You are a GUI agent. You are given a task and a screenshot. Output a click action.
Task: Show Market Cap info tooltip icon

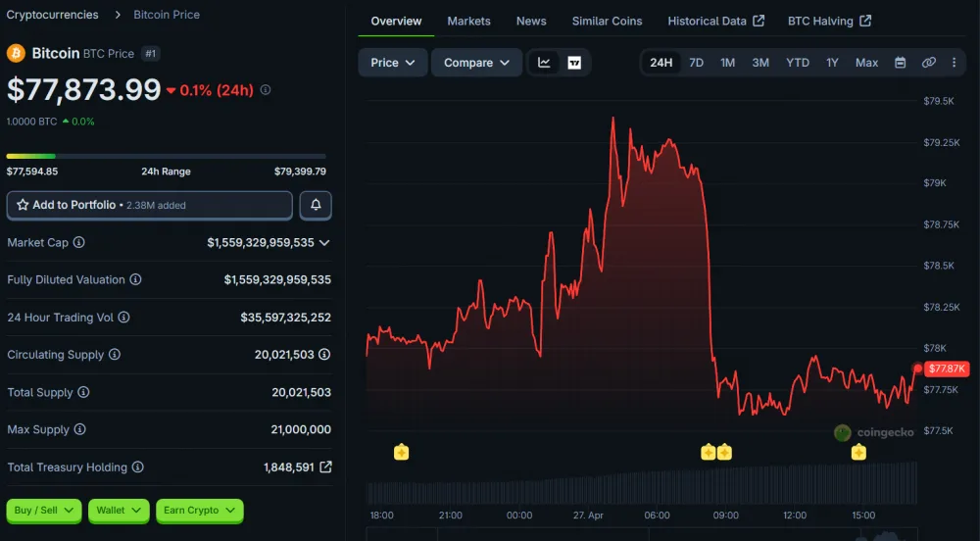(x=78, y=242)
